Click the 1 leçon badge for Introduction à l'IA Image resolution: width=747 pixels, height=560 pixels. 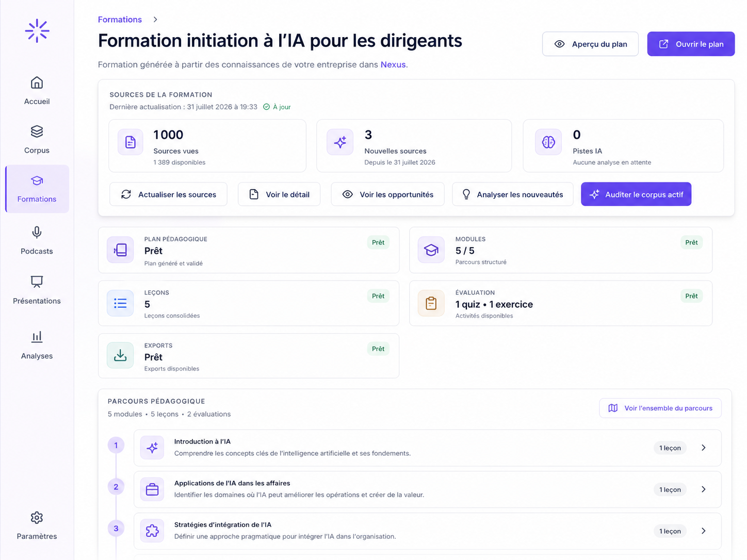[x=670, y=448]
